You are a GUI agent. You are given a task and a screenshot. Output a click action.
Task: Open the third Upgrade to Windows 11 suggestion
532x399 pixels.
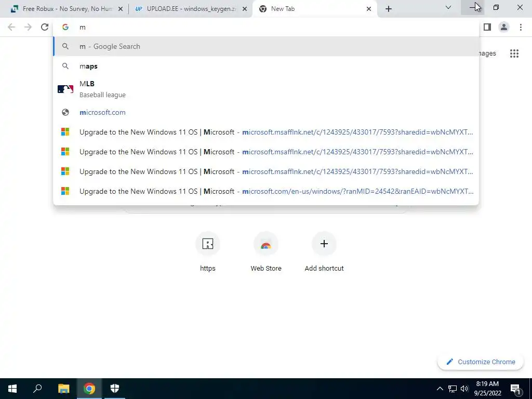(266, 171)
